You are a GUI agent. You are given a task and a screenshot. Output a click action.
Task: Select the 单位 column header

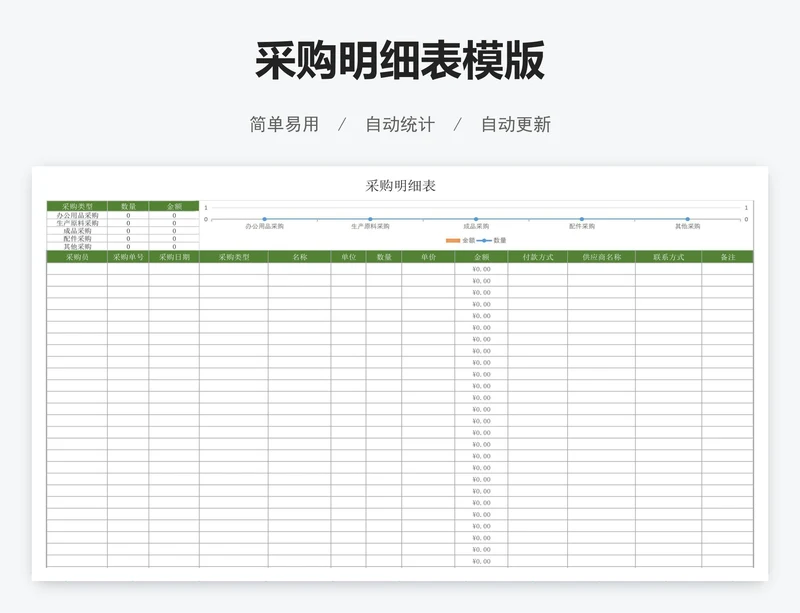[x=348, y=257]
